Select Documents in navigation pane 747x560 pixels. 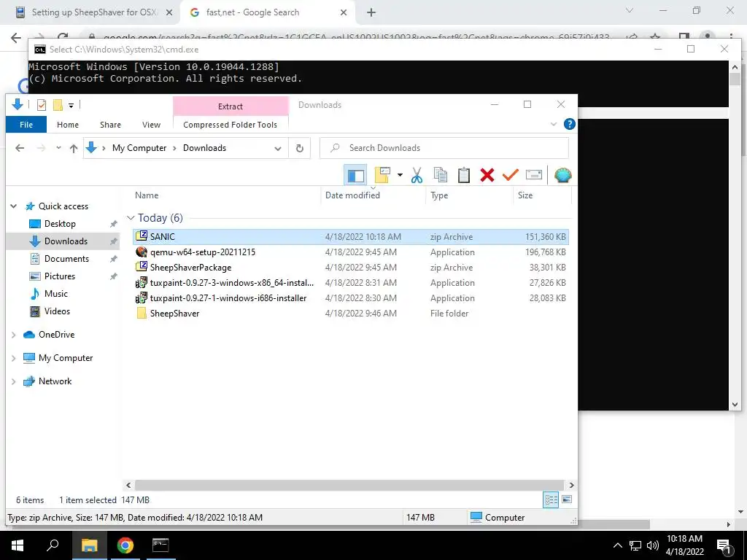tap(66, 259)
